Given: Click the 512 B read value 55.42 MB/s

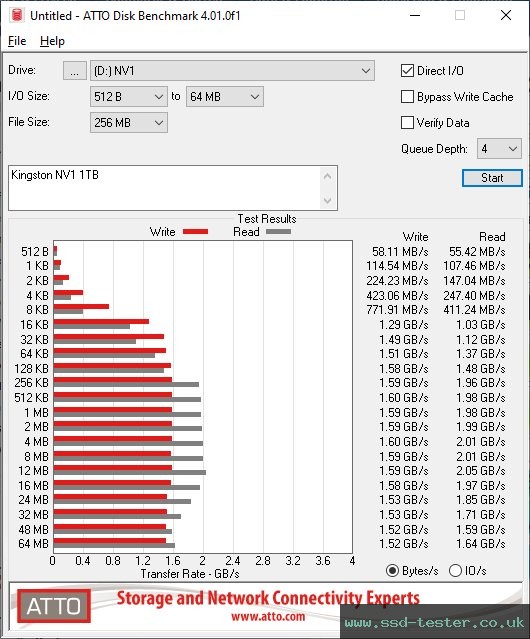Looking at the screenshot, I should pyautogui.click(x=477, y=251).
